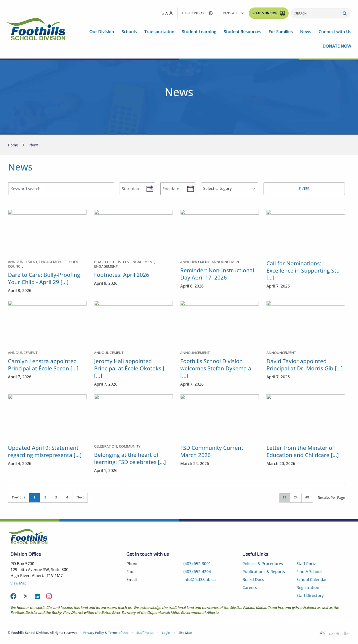
Task: Click the largest font size A
Action: click(171, 13)
